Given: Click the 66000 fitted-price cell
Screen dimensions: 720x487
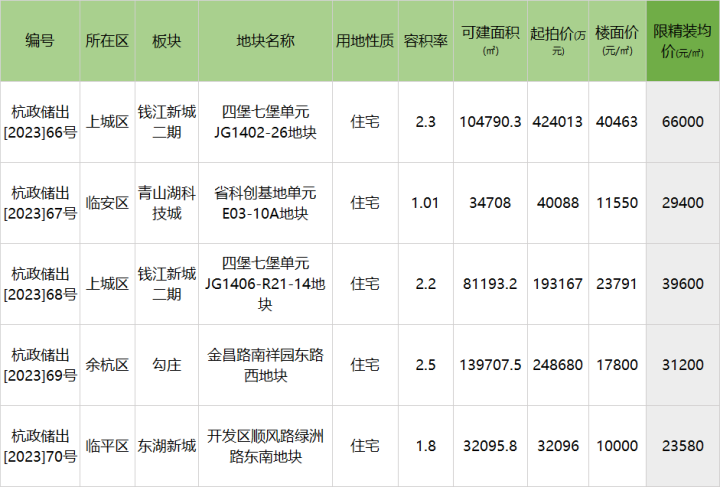Looking at the screenshot, I should [x=683, y=122].
